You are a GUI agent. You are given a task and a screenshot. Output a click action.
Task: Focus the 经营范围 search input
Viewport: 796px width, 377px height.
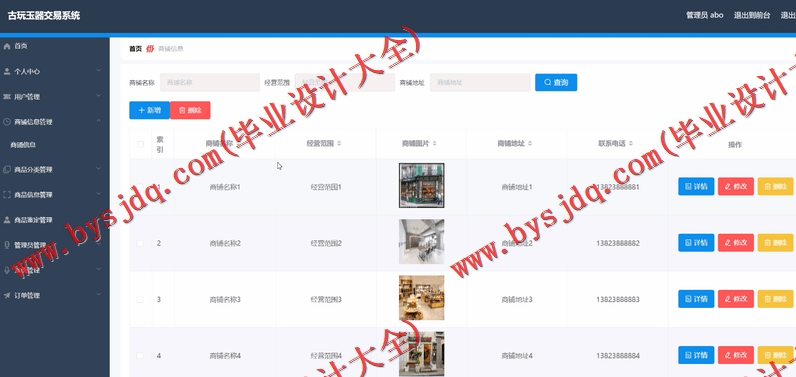(345, 82)
